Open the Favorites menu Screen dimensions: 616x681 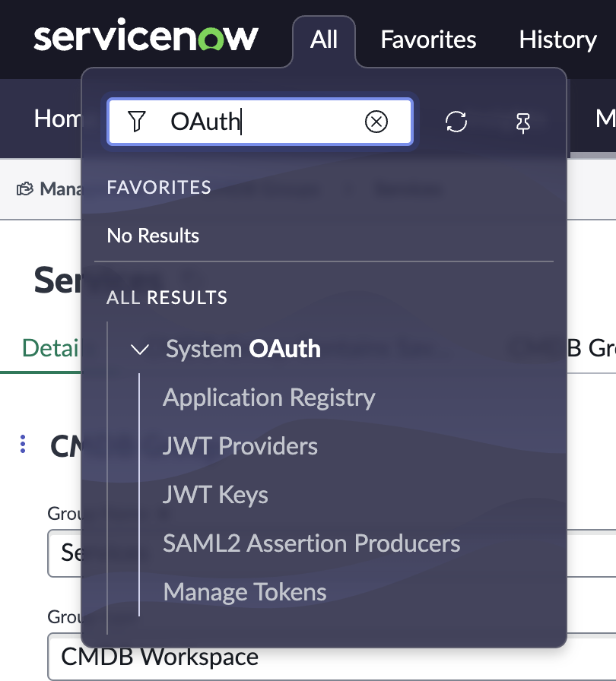coord(428,40)
